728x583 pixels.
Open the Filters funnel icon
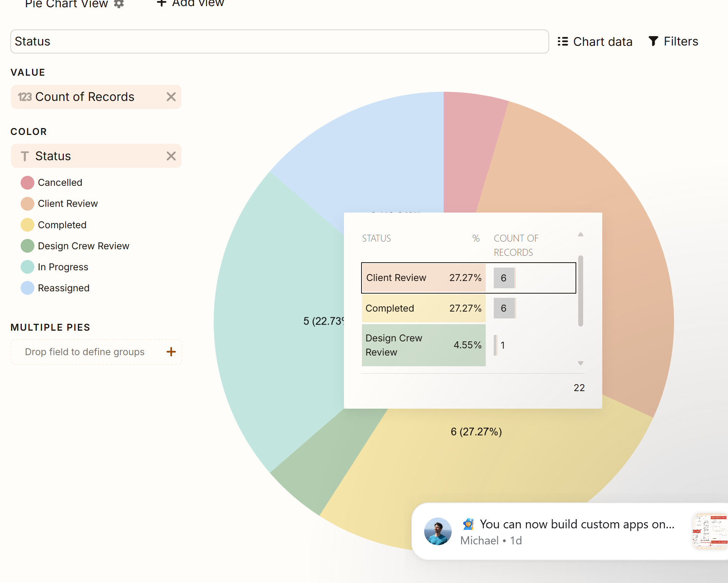point(653,41)
